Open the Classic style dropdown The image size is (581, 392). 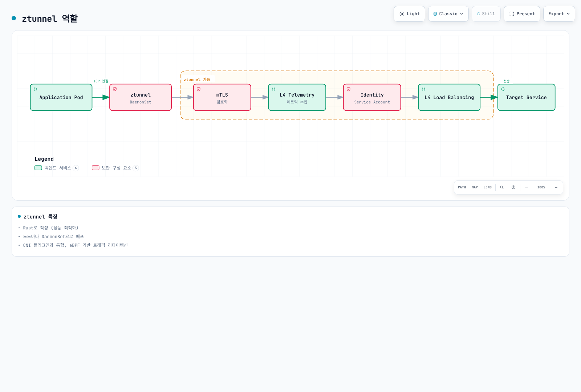(x=448, y=14)
